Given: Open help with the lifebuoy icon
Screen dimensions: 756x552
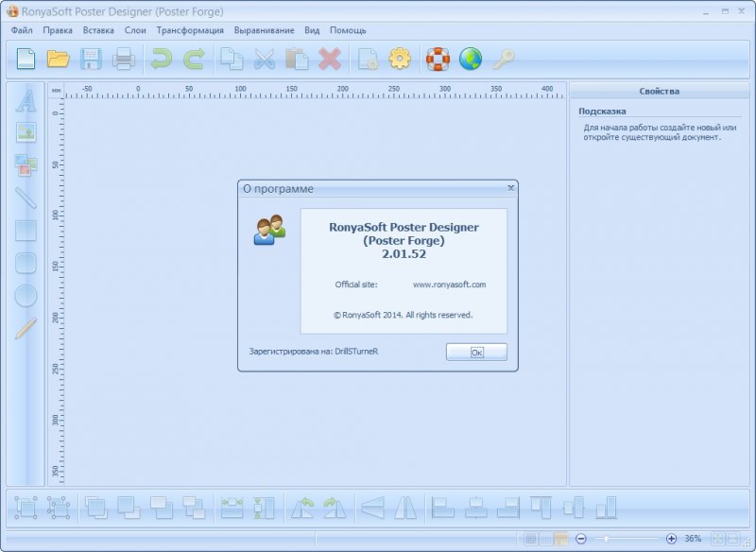Looking at the screenshot, I should tap(438, 60).
